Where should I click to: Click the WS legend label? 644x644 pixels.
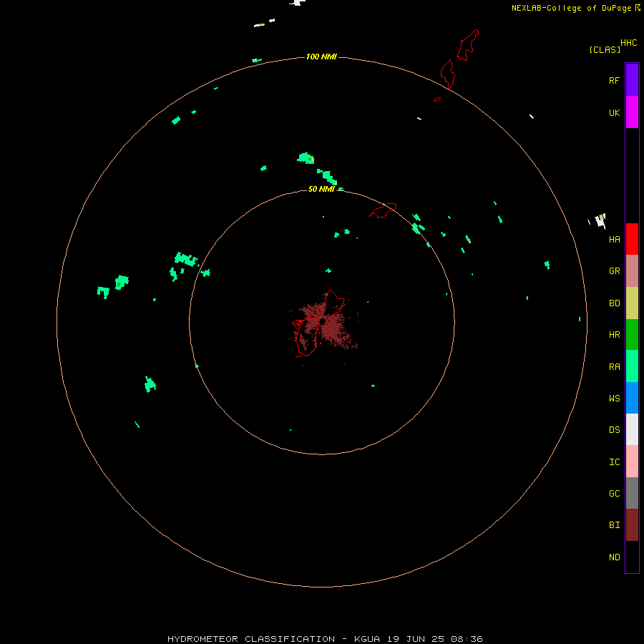[x=614, y=398]
